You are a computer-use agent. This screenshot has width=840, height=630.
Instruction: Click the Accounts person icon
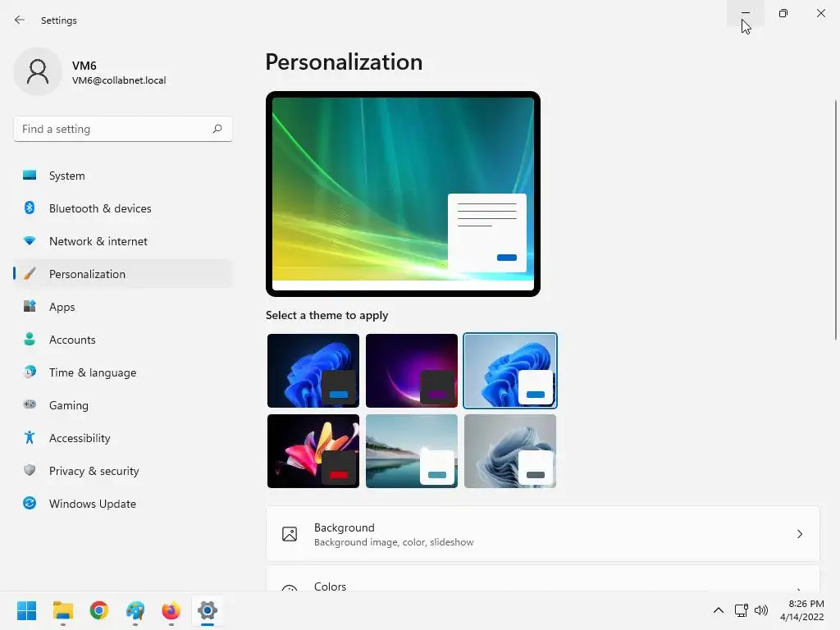point(30,339)
